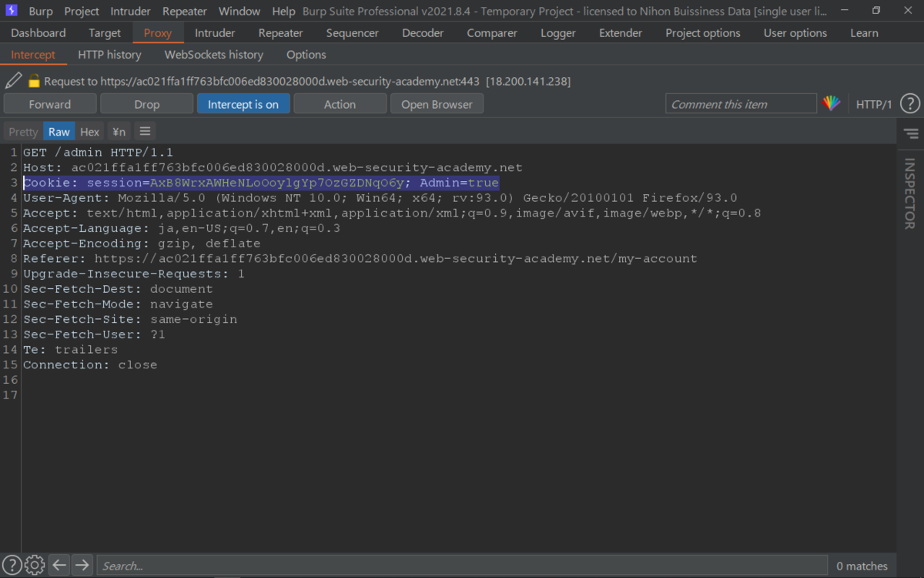Click the Connection: close header line
Screen dimensions: 924x578
tap(90, 365)
